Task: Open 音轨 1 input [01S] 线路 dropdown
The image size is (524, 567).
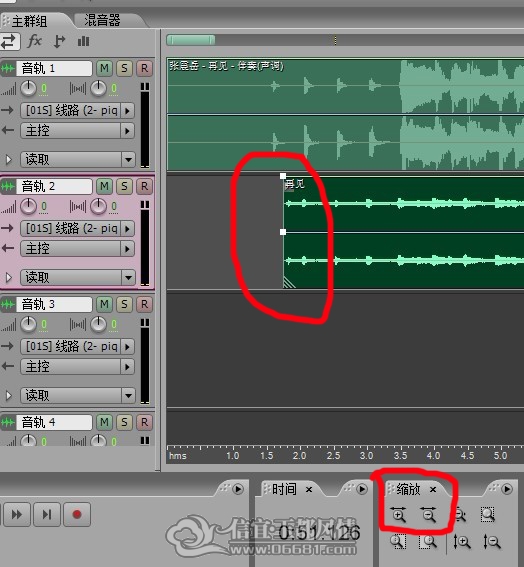Action: (x=77, y=110)
